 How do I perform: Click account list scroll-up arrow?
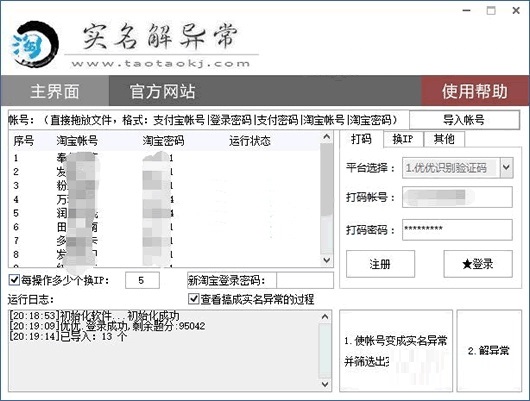click(x=327, y=137)
